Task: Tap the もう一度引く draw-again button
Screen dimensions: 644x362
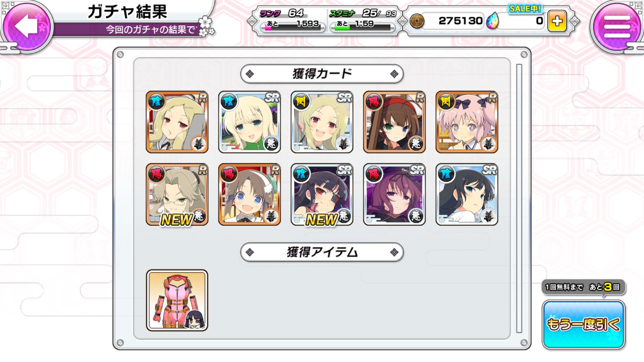Action: (x=583, y=324)
